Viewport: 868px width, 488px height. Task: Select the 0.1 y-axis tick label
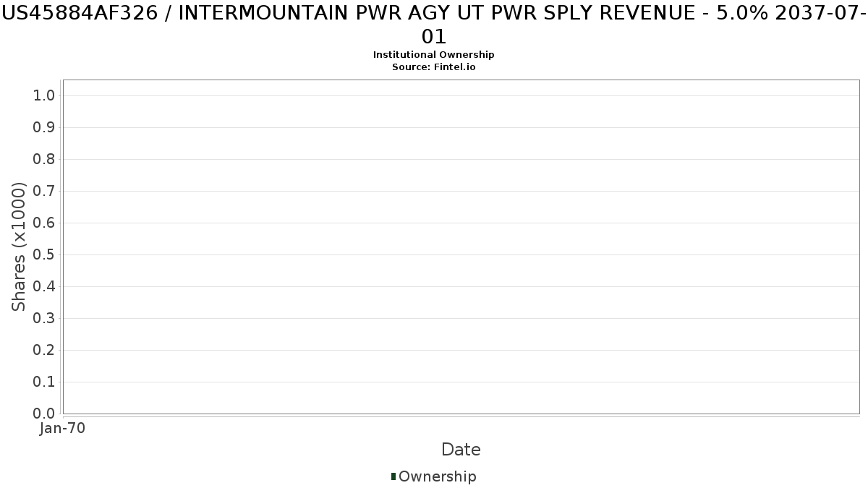44,382
